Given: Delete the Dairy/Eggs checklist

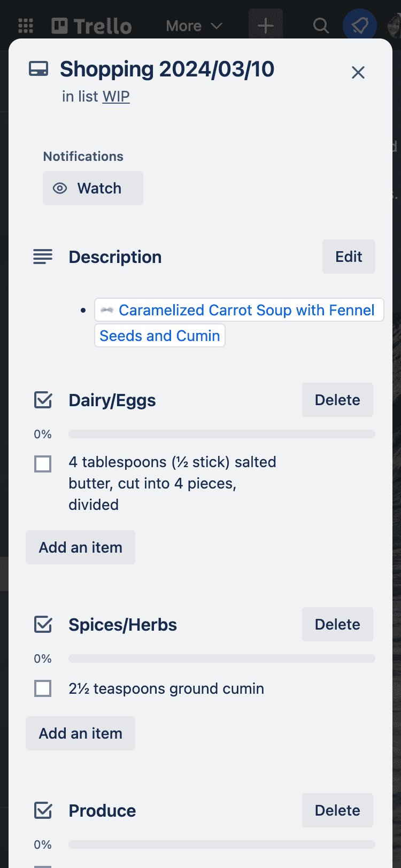Looking at the screenshot, I should (337, 400).
